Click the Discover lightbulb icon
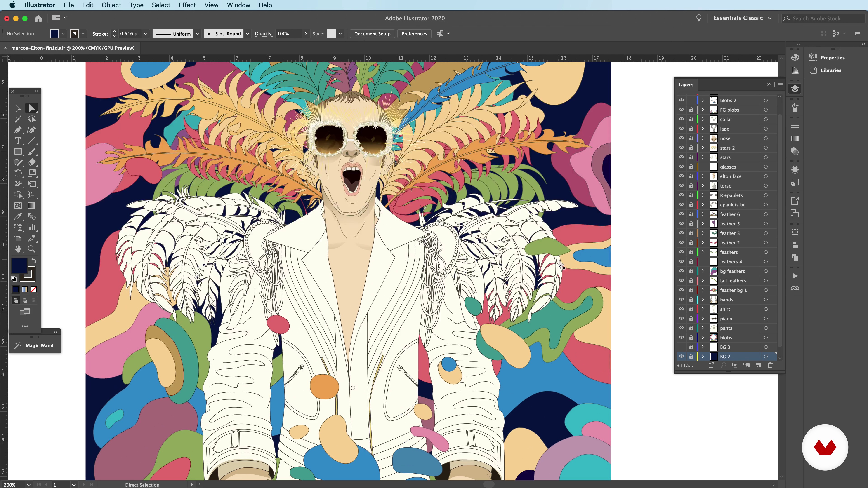 click(x=699, y=18)
